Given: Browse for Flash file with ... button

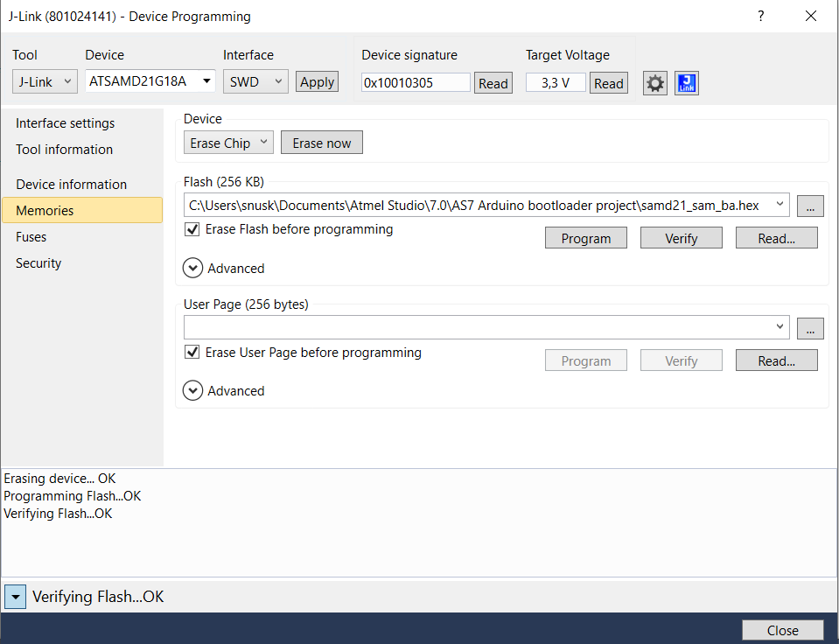Looking at the screenshot, I should click(x=810, y=206).
